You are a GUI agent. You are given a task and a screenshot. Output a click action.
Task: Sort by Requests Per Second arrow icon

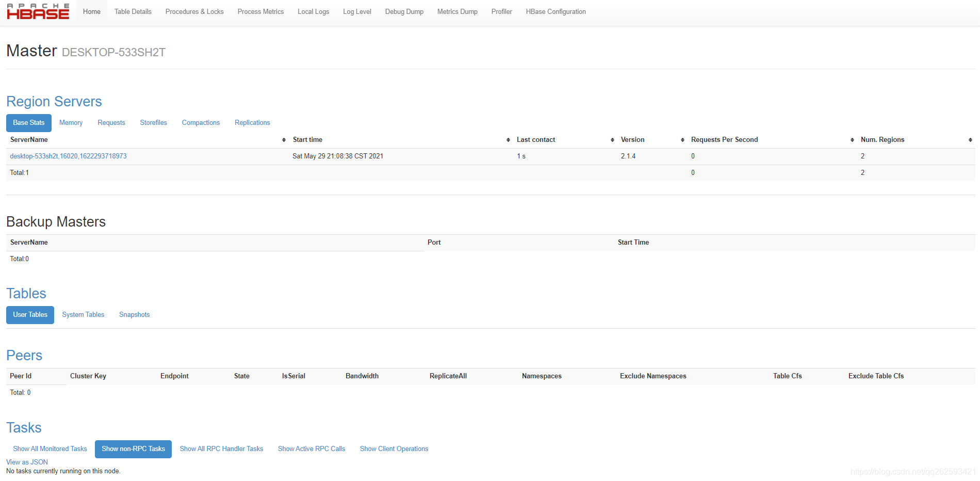(852, 140)
